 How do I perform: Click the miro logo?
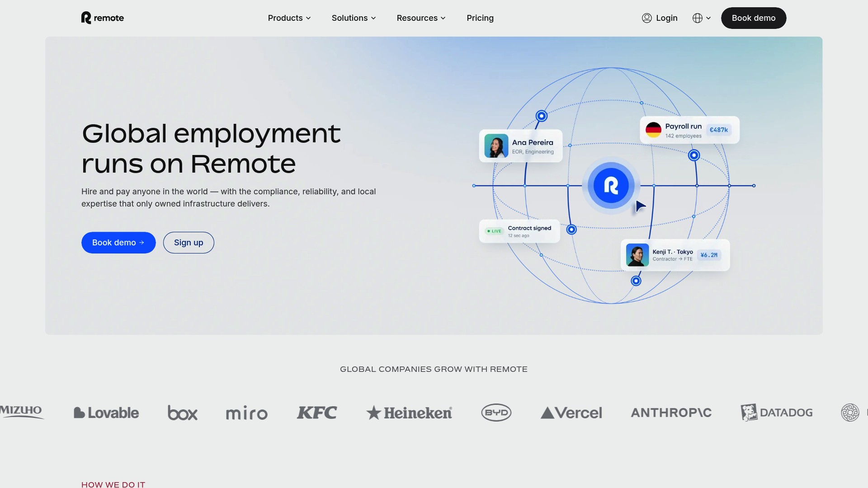pyautogui.click(x=247, y=413)
